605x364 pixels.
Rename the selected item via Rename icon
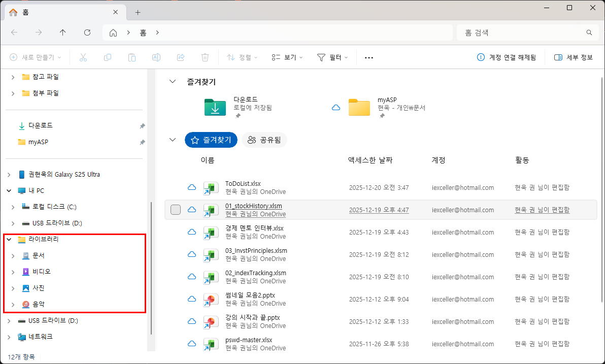tap(156, 57)
